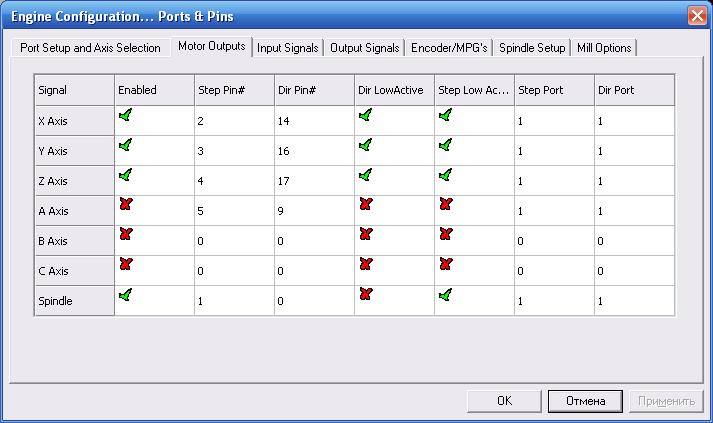Click Z Axis Step Low Active checkmark

point(445,175)
